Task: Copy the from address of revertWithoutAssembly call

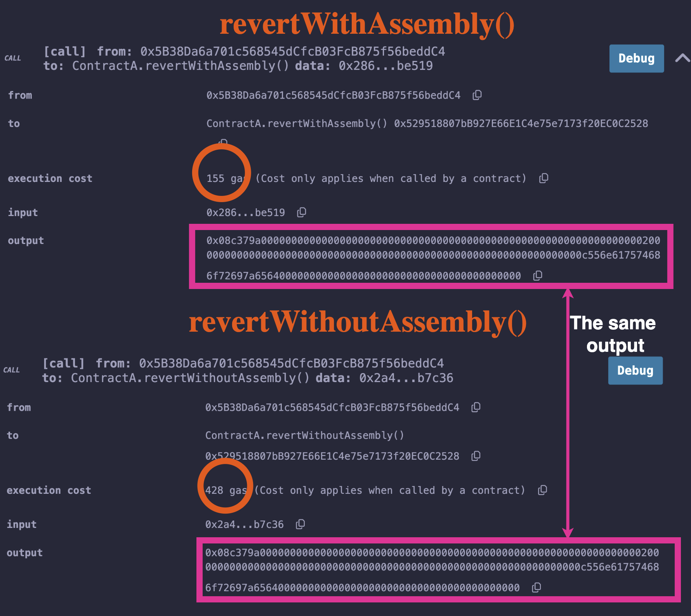Action: point(476,407)
